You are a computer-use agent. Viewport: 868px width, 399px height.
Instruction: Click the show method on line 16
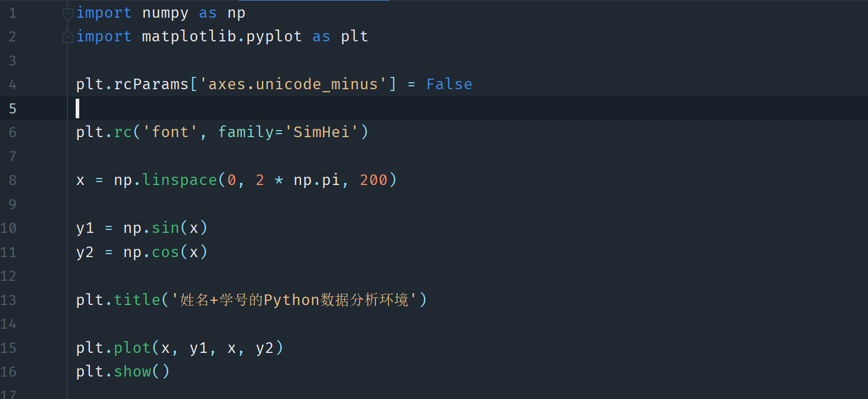tap(132, 372)
